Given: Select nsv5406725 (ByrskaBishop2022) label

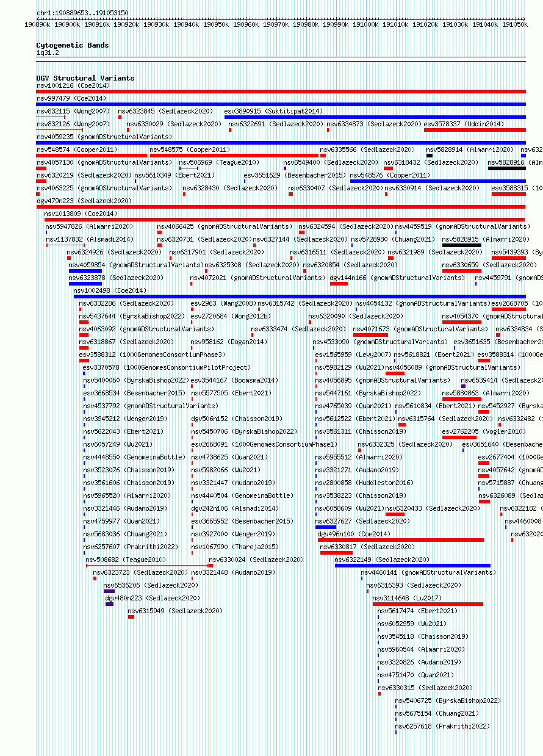Looking at the screenshot, I should pos(448,700).
